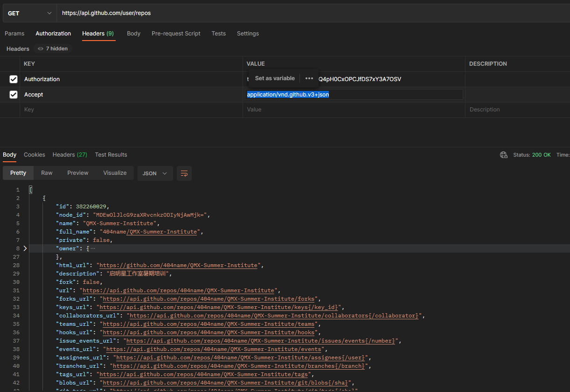Open the html_url github.com link
570x392 pixels.
click(x=179, y=265)
